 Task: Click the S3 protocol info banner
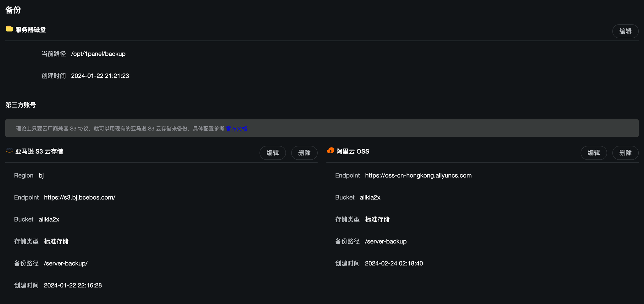[x=322, y=128]
